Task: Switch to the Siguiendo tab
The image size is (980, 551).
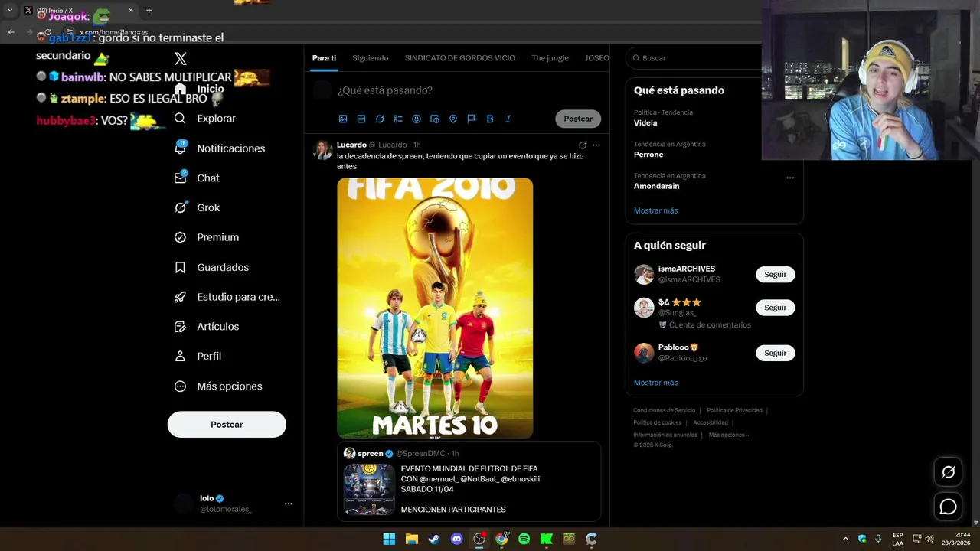Action: (371, 58)
